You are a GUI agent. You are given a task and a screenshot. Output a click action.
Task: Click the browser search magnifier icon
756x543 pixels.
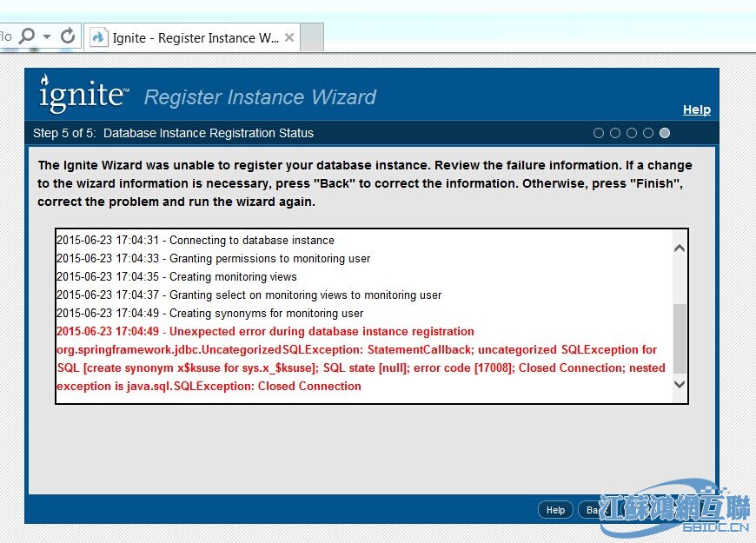(27, 36)
